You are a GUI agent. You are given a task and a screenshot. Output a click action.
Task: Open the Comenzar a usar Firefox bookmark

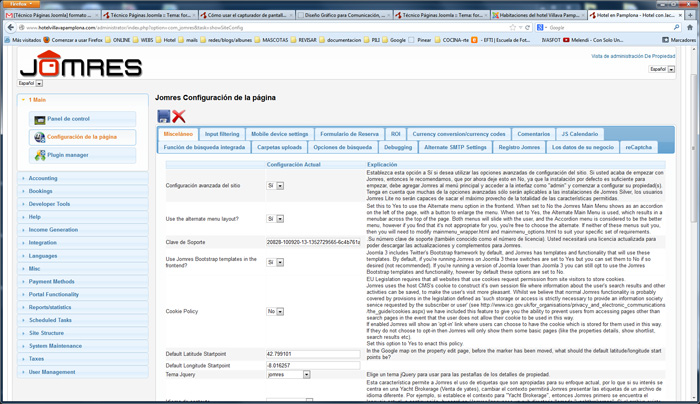click(73, 40)
